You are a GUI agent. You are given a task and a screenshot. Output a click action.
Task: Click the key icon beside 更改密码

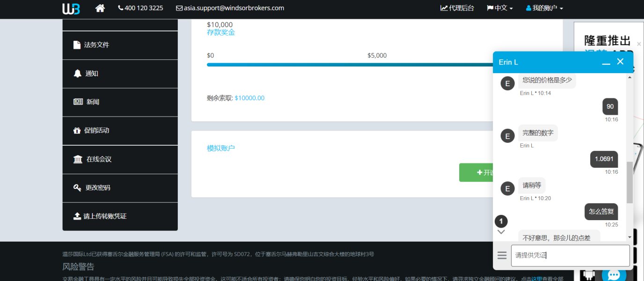[78, 188]
